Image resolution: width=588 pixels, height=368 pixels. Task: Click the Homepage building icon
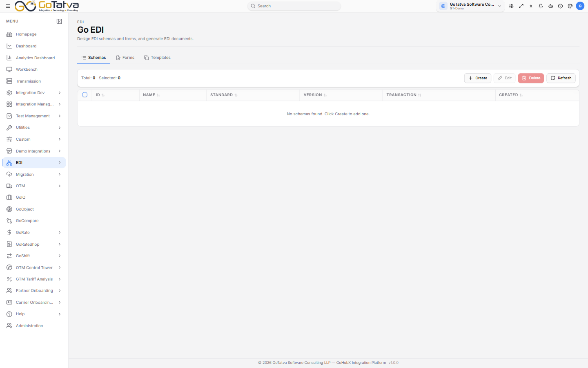click(x=9, y=34)
